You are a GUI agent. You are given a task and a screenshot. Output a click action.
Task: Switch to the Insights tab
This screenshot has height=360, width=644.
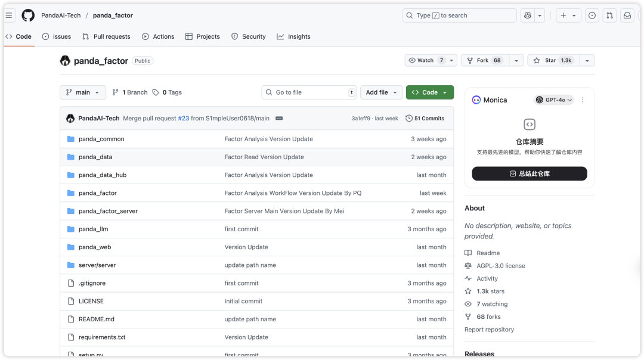(x=293, y=36)
